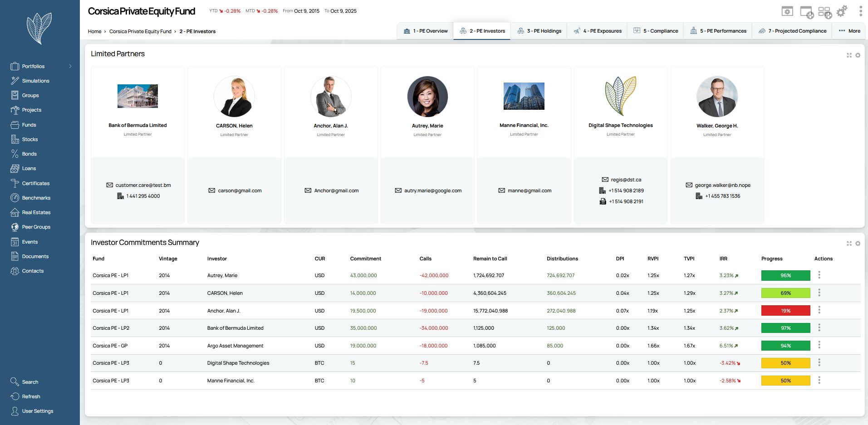Open the More tabs dropdown
Screen dimensions: 868x425
(849, 31)
